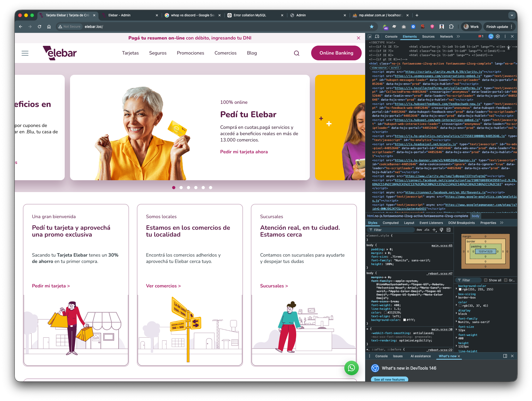Expand hidden styles pane tabs after Properties

tap(502, 223)
